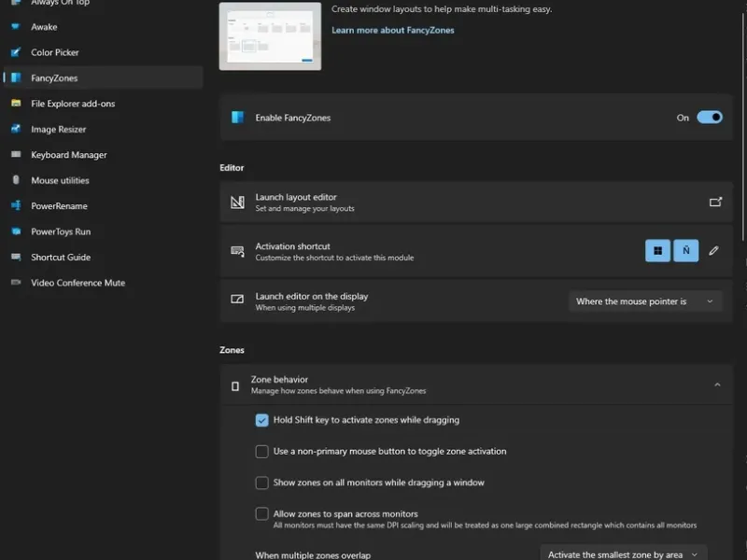Click 'Customize the shortcut to activate this module'

(334, 258)
